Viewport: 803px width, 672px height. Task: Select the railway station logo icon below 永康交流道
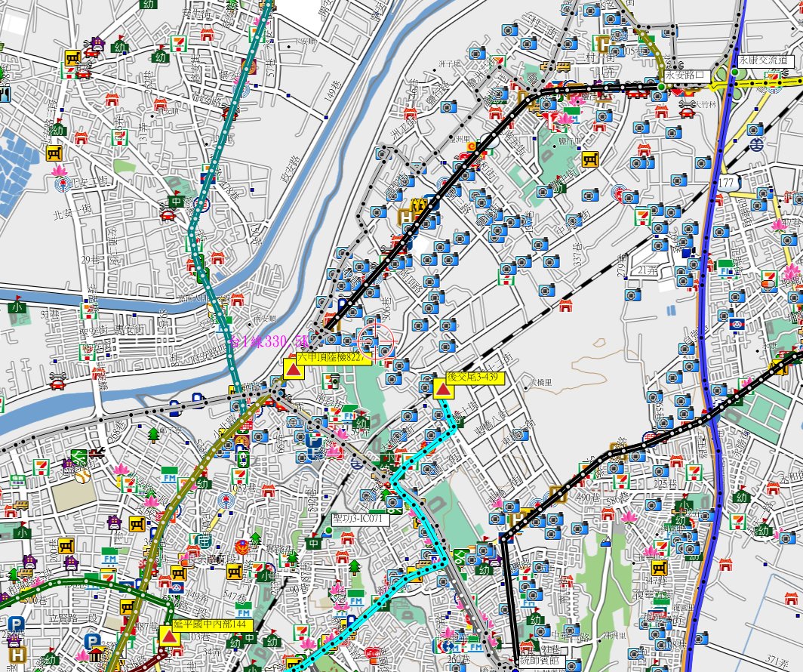[755, 141]
